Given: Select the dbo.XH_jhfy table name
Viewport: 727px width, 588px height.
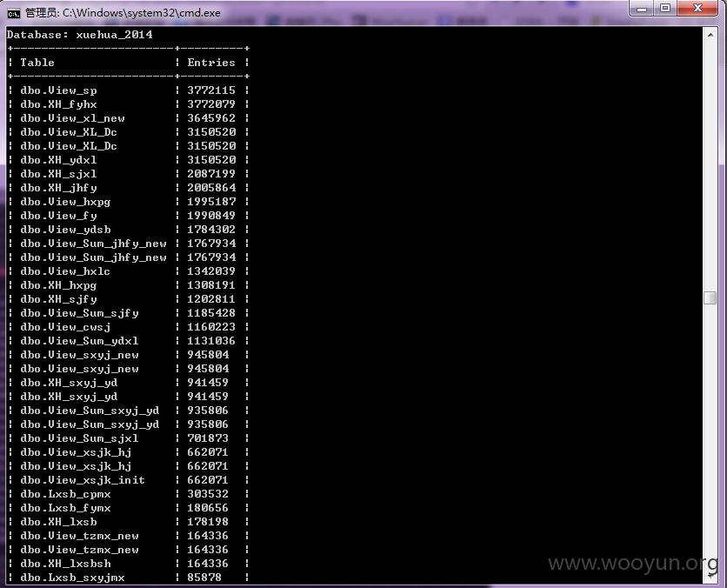Looking at the screenshot, I should pos(58,188).
